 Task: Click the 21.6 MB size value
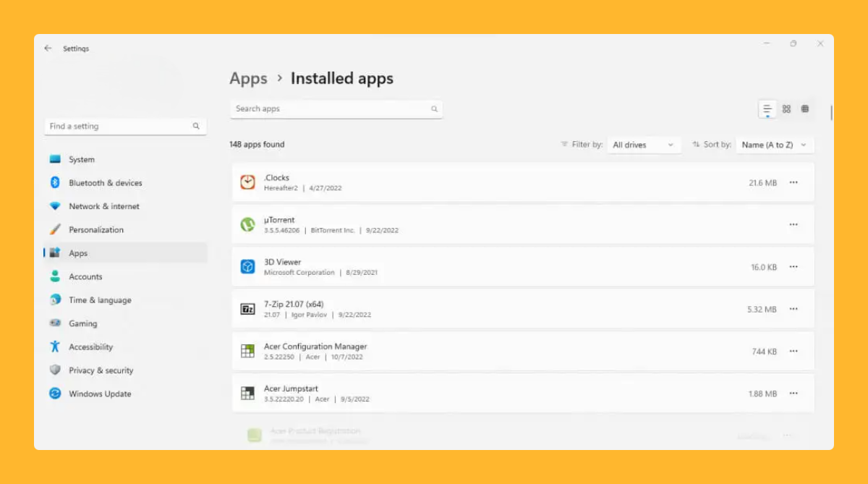[762, 183]
